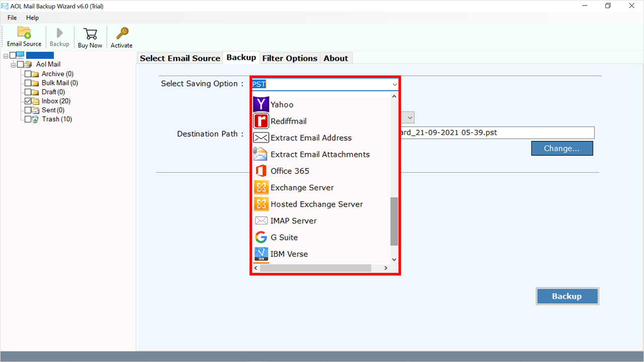The image size is (644, 362).
Task: Click the Hosted Exchange Server icon
Action: (x=261, y=204)
